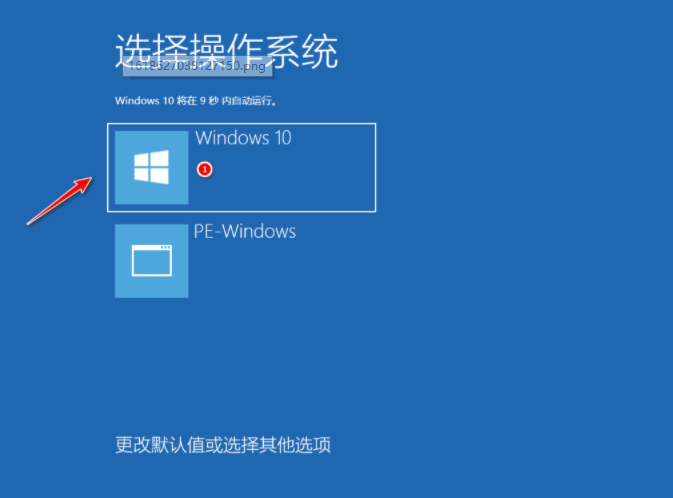Choose the PE-Windows text label

(245, 231)
